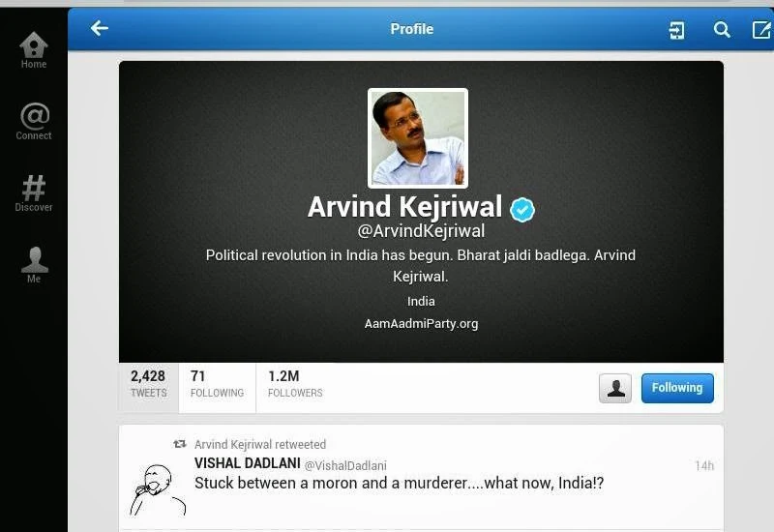View the 1.2M Followers list
Viewport: 774px width, 532px height.
pyautogui.click(x=295, y=383)
